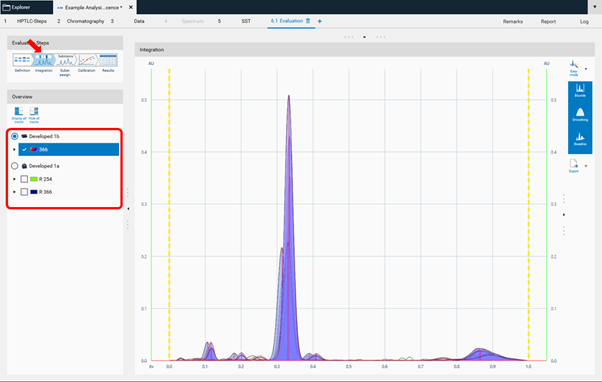Expand the highlighted 366 tree item
602x382 pixels.
point(15,150)
